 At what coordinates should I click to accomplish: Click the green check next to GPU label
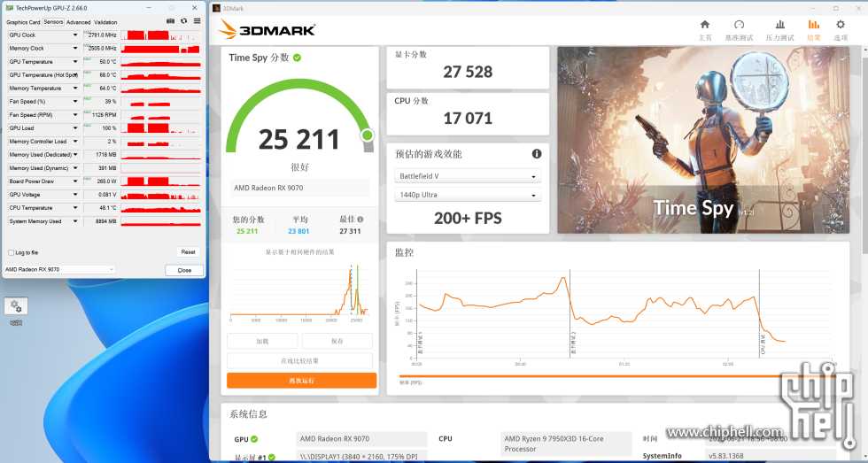(x=254, y=439)
